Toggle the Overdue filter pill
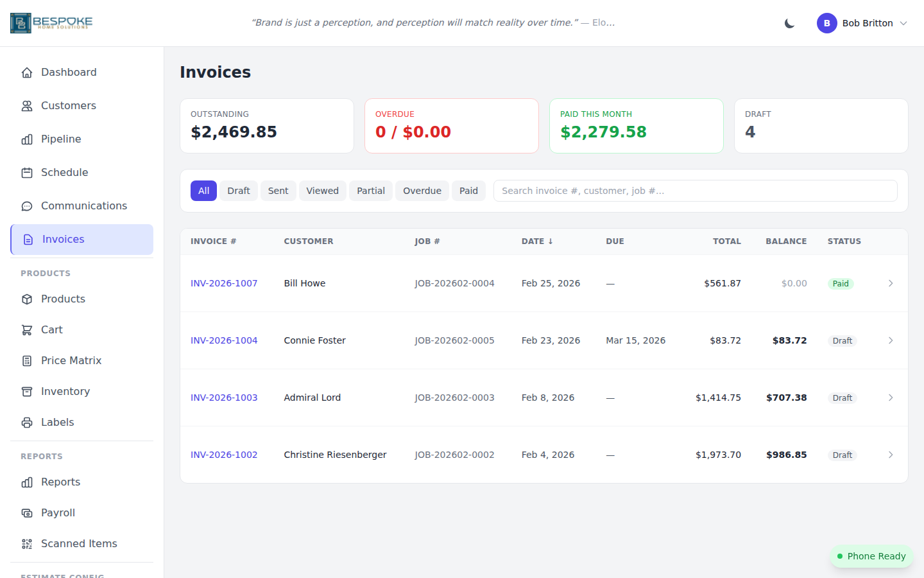The width and height of the screenshot is (924, 578). coord(422,191)
